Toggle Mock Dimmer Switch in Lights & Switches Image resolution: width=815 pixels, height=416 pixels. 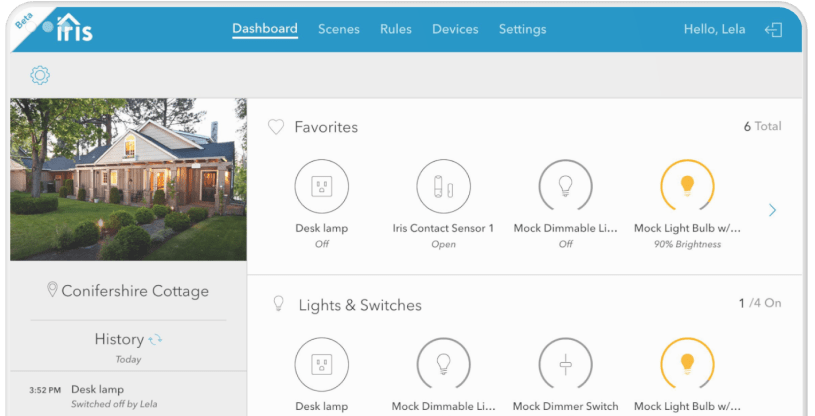565,364
